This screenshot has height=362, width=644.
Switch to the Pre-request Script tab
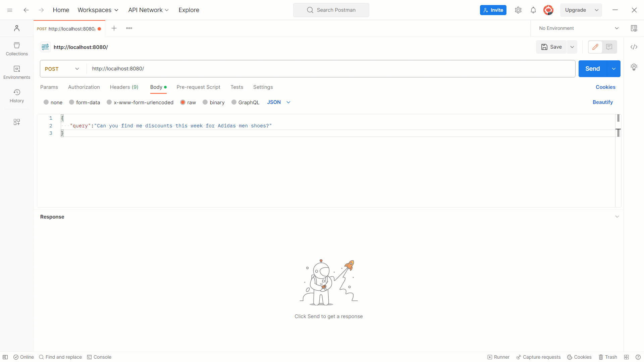(x=198, y=87)
